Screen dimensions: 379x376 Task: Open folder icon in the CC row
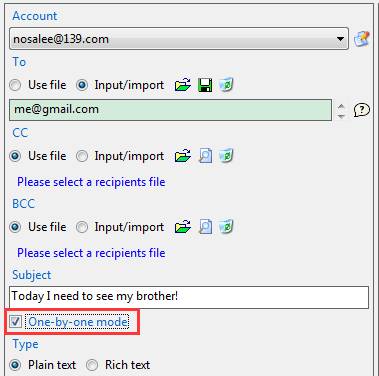pyautogui.click(x=183, y=156)
